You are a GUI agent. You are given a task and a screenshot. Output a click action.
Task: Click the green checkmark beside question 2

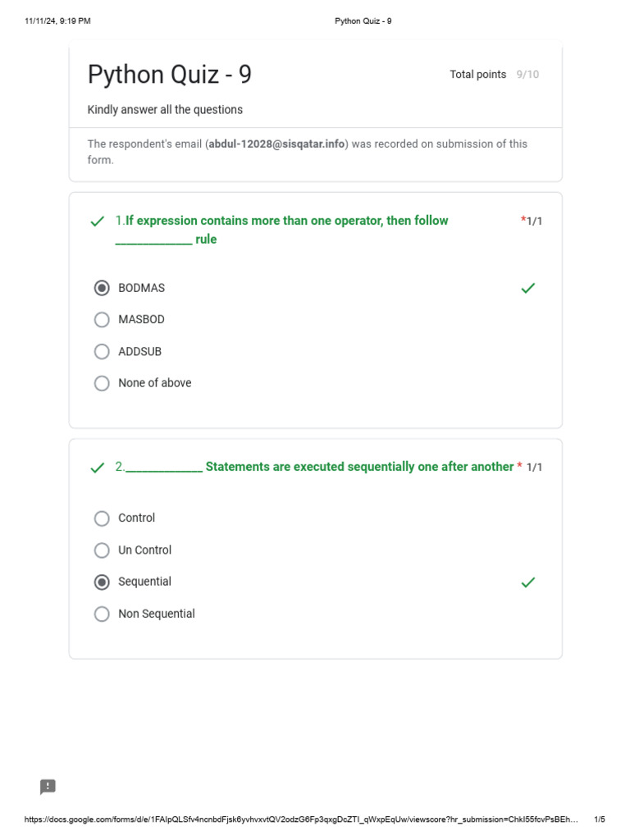(x=98, y=468)
